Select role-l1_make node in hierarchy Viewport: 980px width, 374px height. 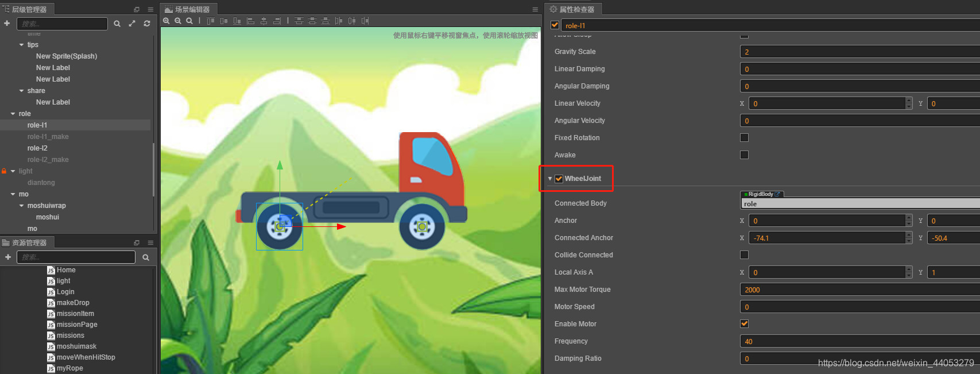[x=48, y=137]
